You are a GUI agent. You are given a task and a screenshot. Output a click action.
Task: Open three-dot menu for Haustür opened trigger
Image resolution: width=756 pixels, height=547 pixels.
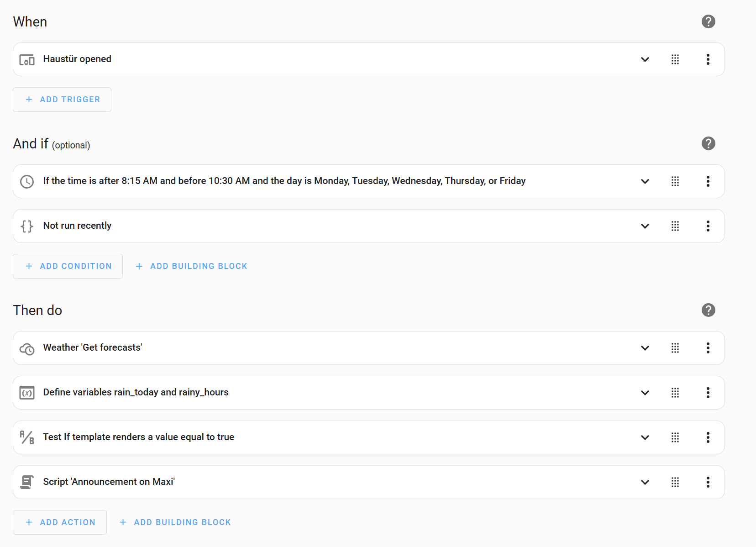pos(708,59)
